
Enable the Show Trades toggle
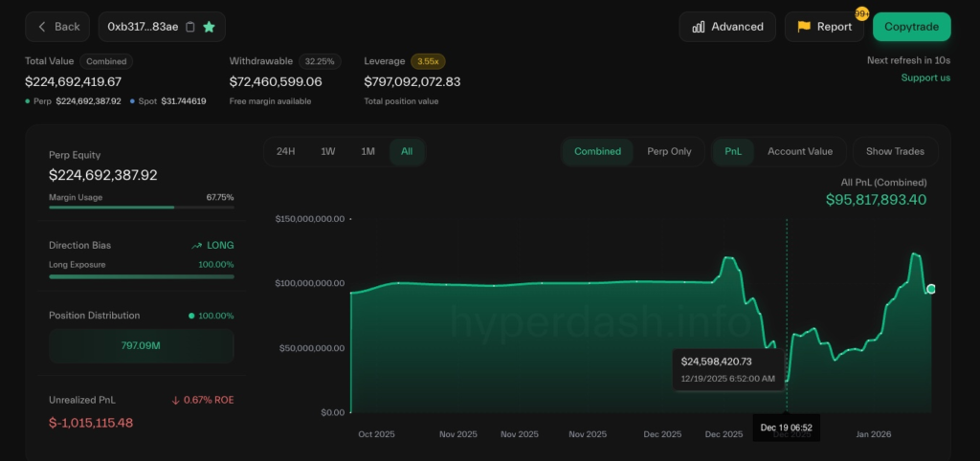(895, 151)
